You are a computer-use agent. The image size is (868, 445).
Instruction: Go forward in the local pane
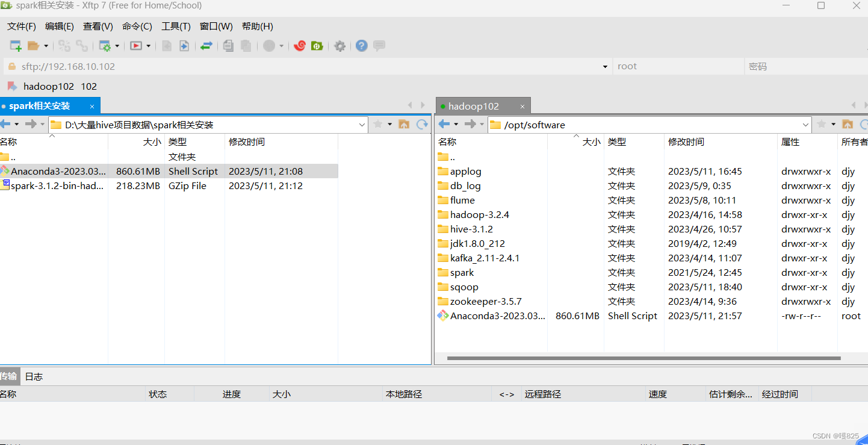31,124
